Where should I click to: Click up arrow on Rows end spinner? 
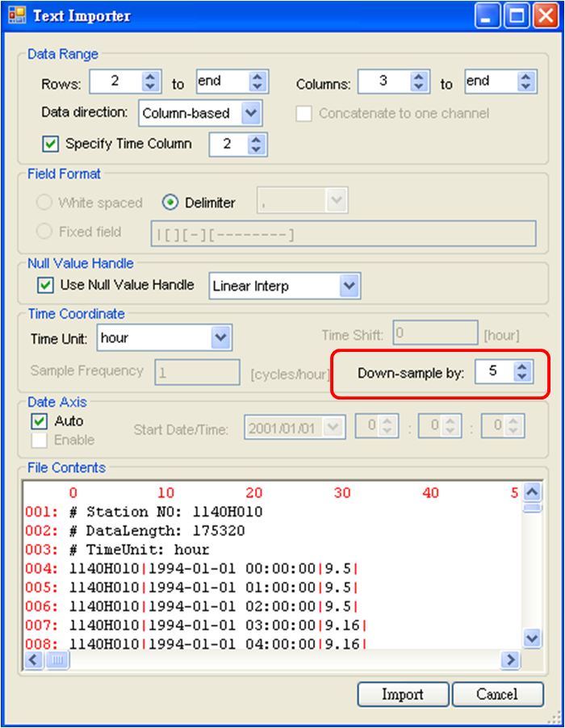tap(257, 77)
